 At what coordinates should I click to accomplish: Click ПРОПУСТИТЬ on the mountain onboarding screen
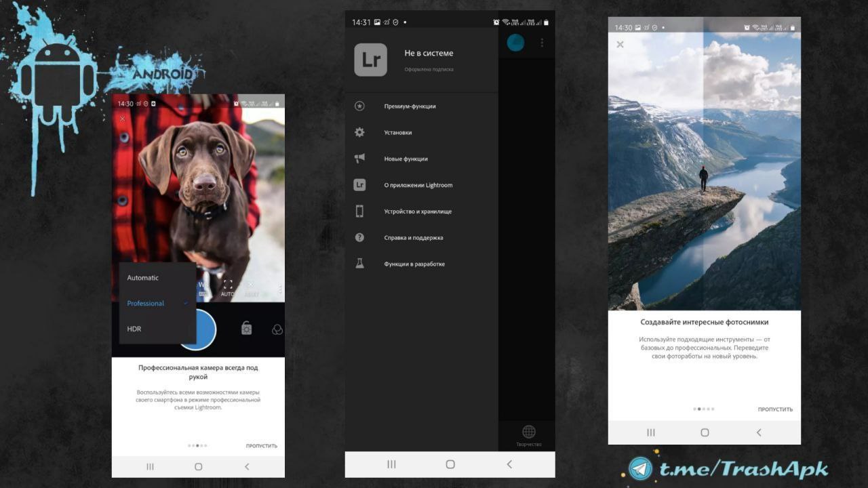(775, 409)
